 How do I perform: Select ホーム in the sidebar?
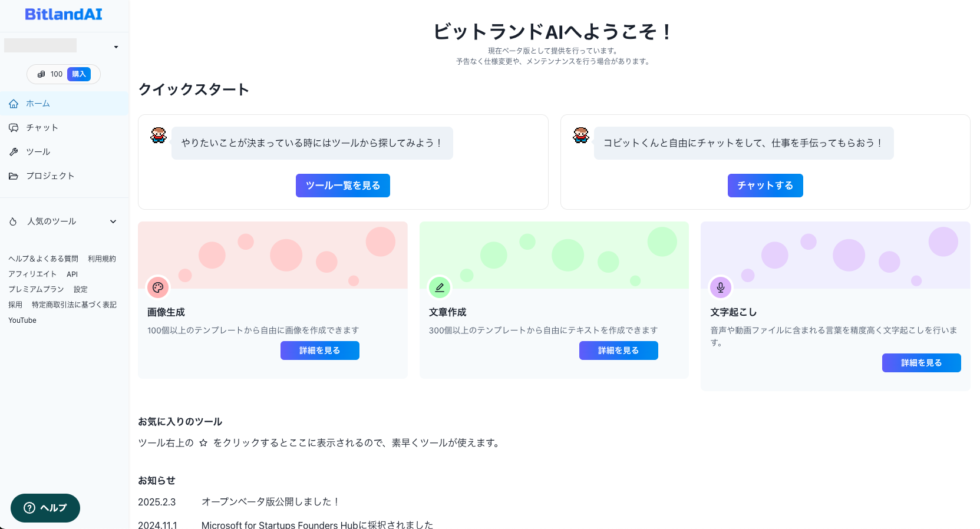pyautogui.click(x=64, y=104)
